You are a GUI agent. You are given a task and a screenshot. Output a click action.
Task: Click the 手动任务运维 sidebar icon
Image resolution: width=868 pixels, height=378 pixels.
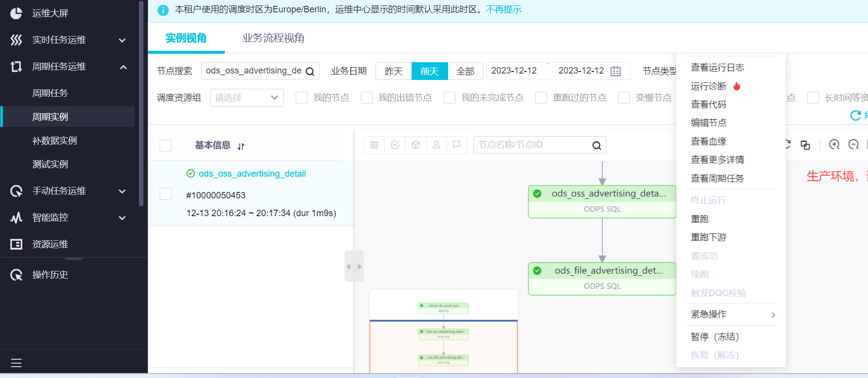(16, 191)
